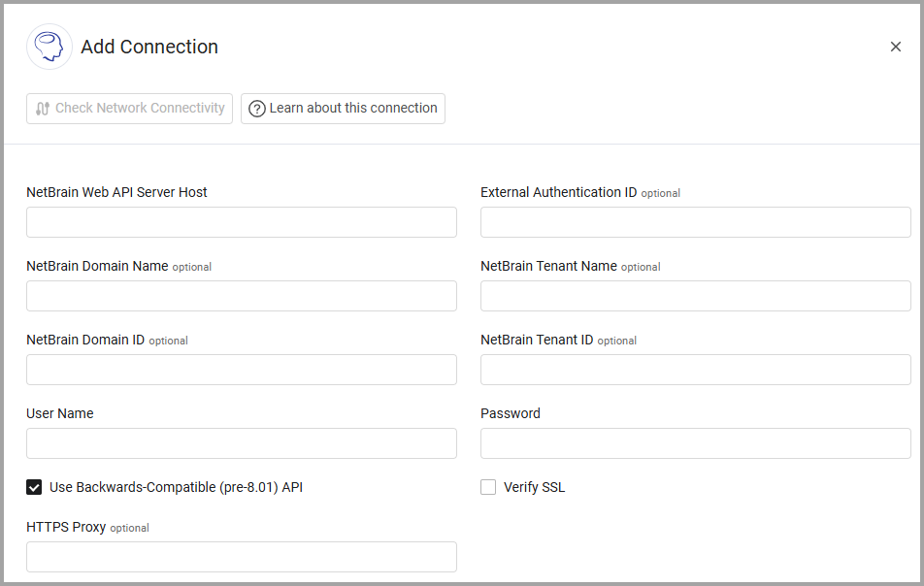Click the NetBrain brain logo icon
924x586 pixels.
tap(49, 47)
